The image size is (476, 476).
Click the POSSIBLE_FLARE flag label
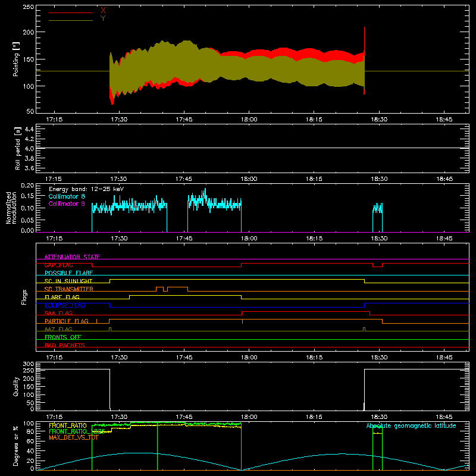tap(68, 273)
